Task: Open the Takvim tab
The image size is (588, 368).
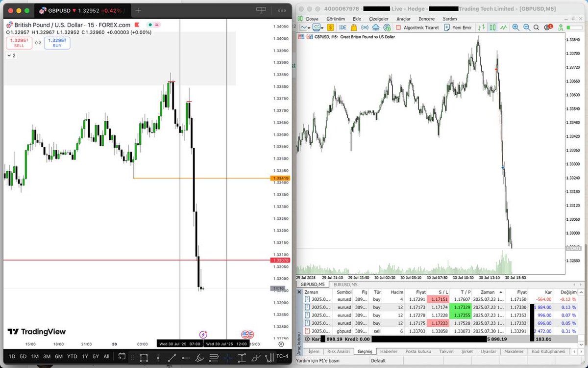Action: pyautogui.click(x=446, y=351)
